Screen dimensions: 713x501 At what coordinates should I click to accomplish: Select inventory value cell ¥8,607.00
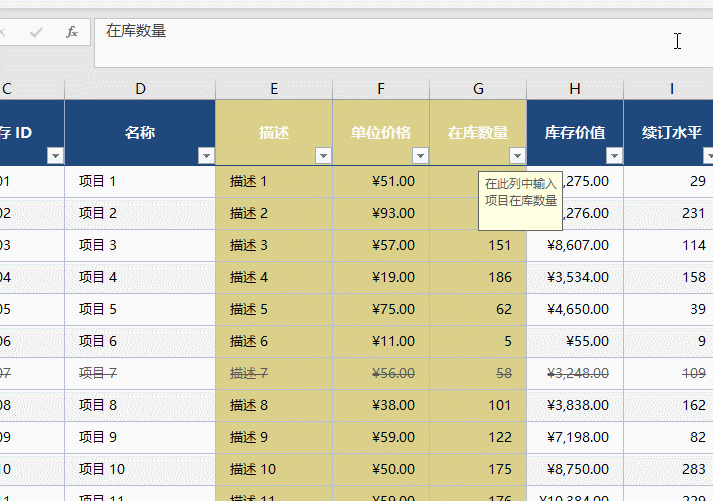click(575, 245)
